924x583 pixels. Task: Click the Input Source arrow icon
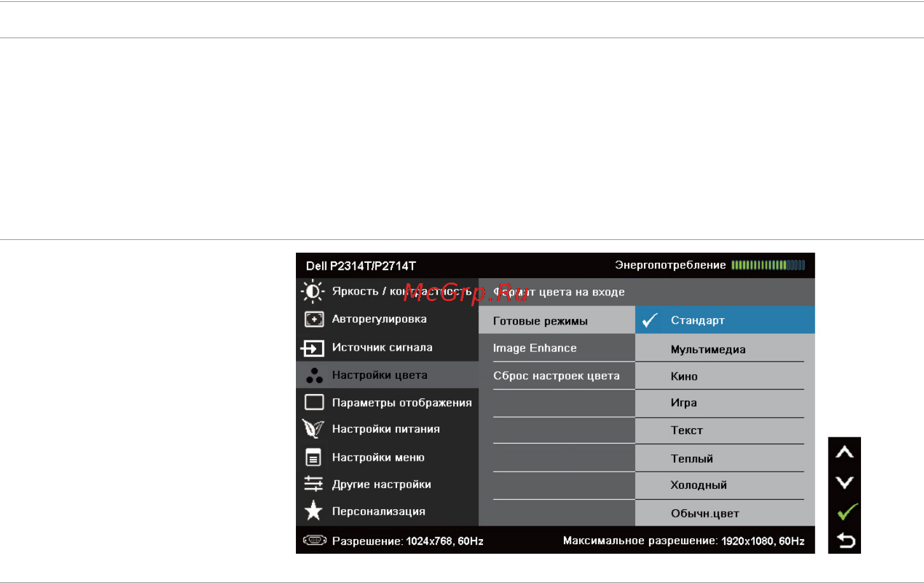[x=312, y=348]
